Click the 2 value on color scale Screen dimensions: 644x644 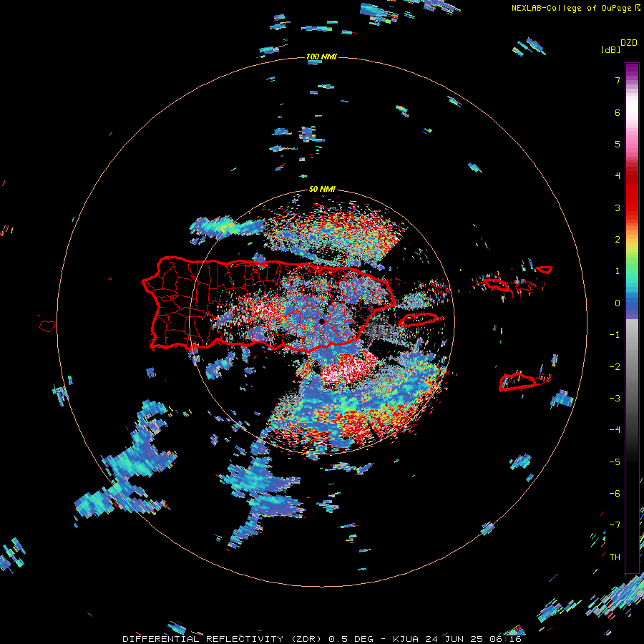tap(618, 240)
